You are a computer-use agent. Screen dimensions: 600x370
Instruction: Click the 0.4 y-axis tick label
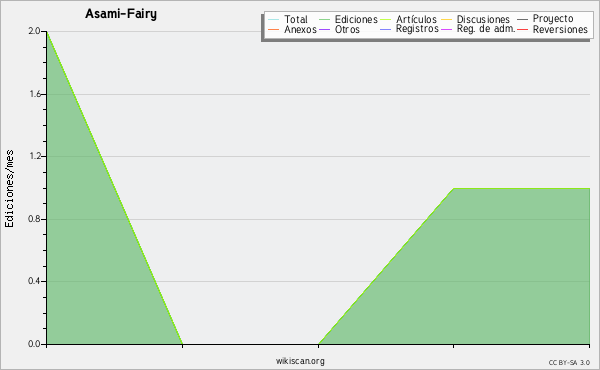pyautogui.click(x=34, y=281)
